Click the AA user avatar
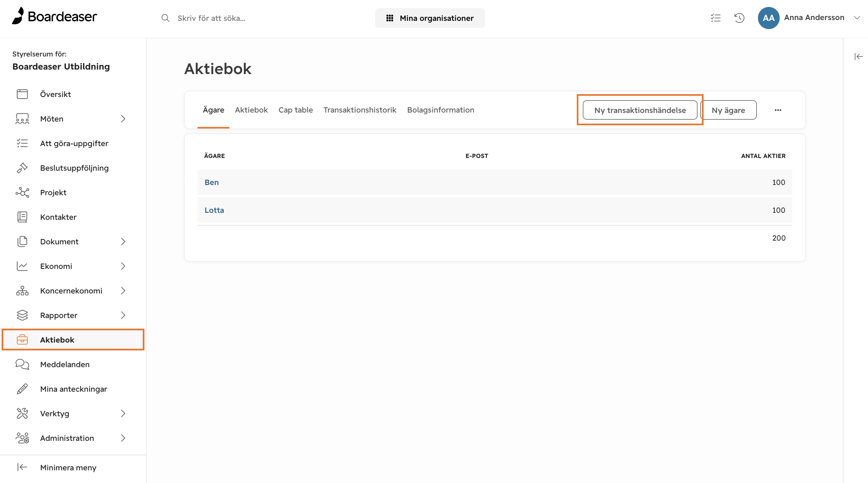Viewport: 868px width, 483px height. tap(768, 18)
